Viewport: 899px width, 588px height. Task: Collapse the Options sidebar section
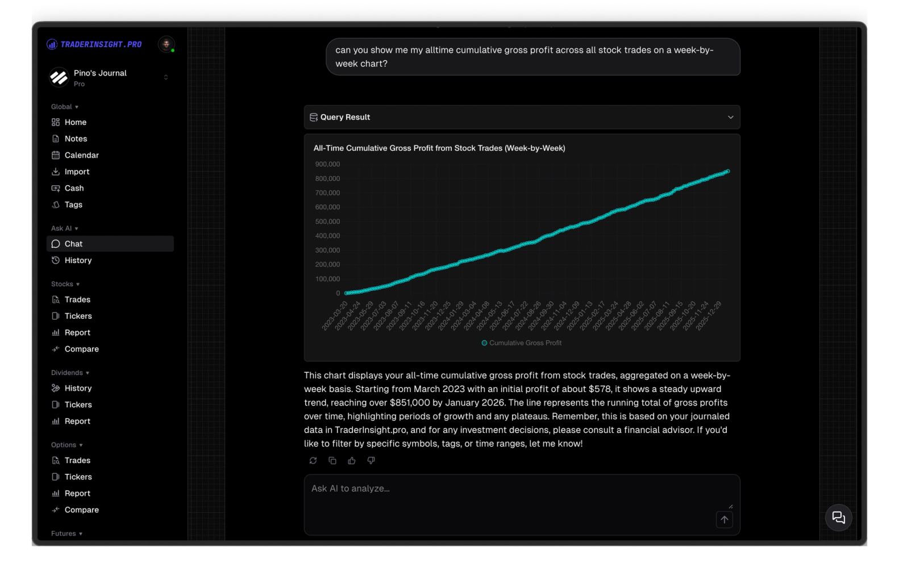(x=67, y=445)
